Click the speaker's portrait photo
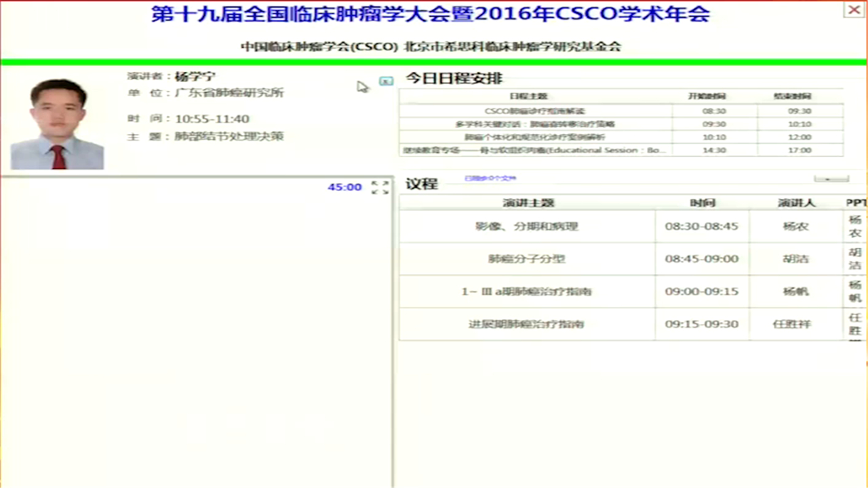This screenshot has width=868, height=488. pos(58,124)
